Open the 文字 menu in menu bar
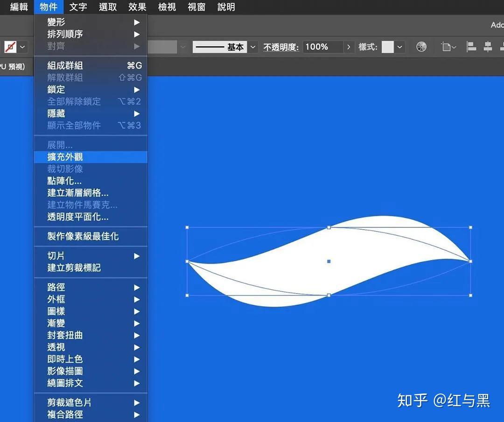Viewport: 504px width, 422px height. point(78,7)
